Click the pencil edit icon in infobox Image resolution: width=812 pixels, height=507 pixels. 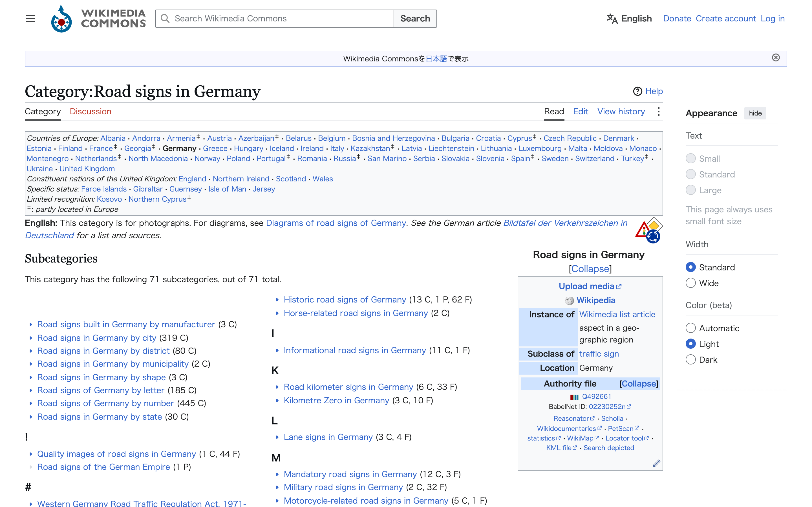(x=656, y=463)
